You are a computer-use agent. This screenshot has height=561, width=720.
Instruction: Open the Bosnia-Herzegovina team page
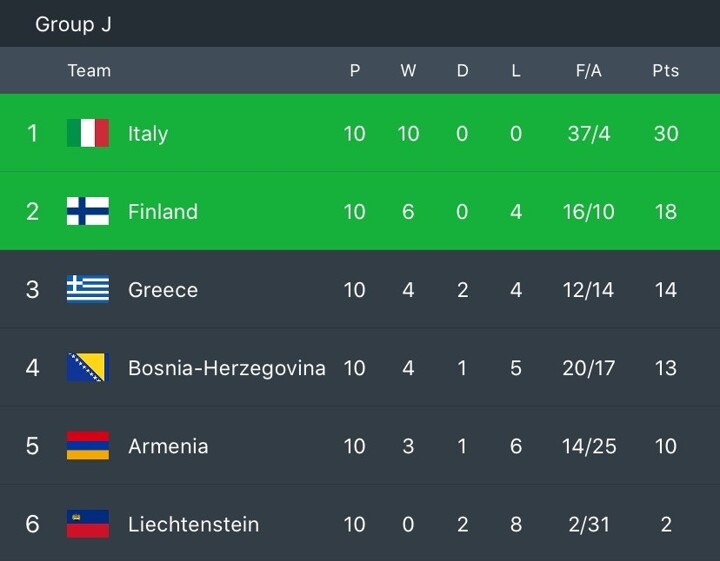[226, 367]
